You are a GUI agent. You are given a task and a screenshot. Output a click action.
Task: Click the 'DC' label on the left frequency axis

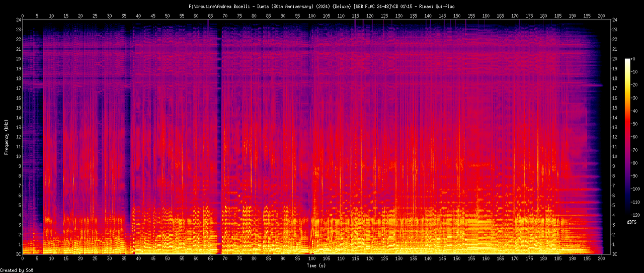point(19,254)
